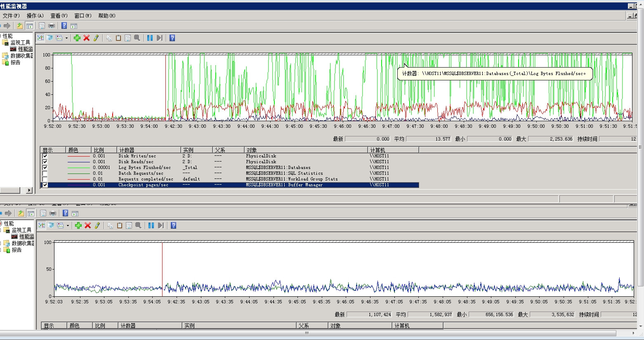Check the Batch Requests/sec display checkbox
This screenshot has width=644, height=340.
(45, 174)
